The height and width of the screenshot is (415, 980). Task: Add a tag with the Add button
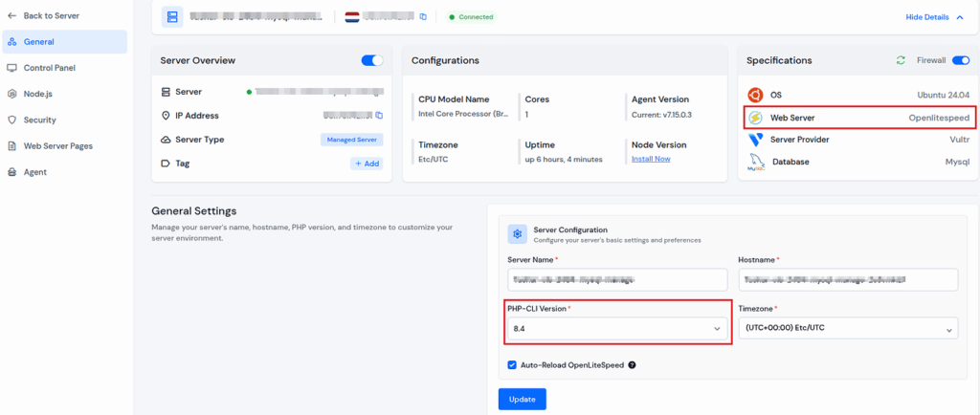click(x=367, y=164)
